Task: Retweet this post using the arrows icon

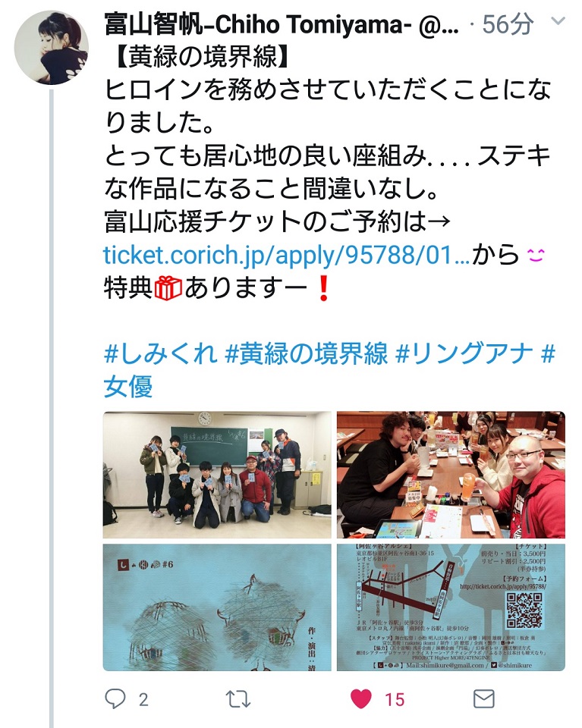Action: (238, 698)
